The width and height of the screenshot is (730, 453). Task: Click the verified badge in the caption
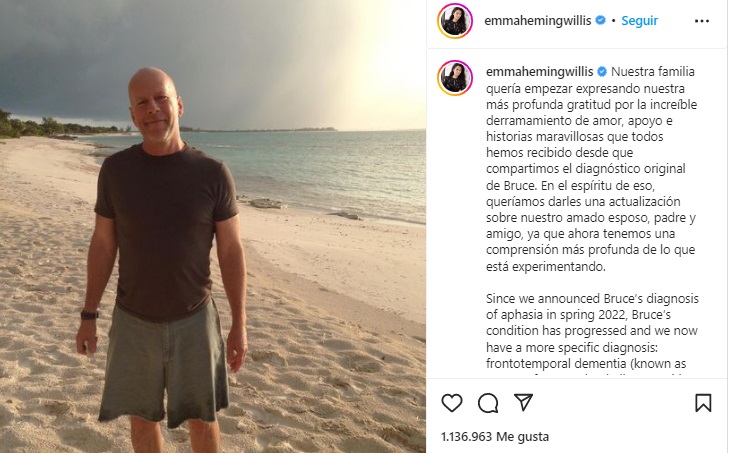602,72
